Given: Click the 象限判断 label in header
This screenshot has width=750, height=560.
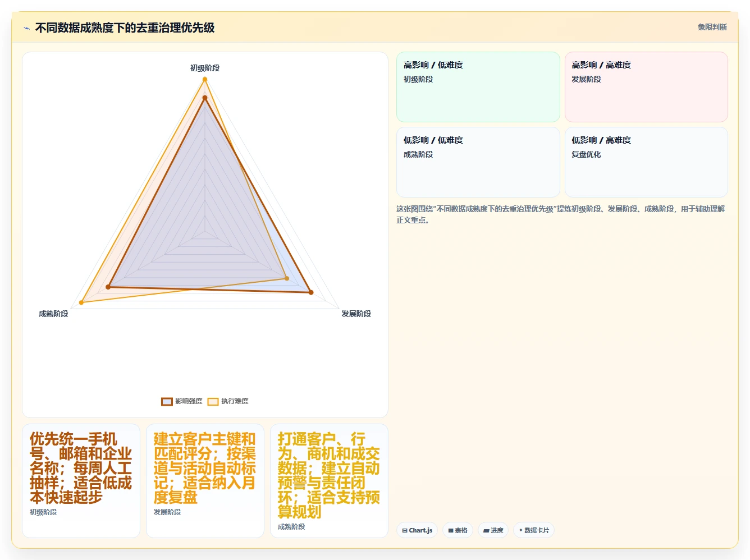Looking at the screenshot, I should [x=712, y=27].
